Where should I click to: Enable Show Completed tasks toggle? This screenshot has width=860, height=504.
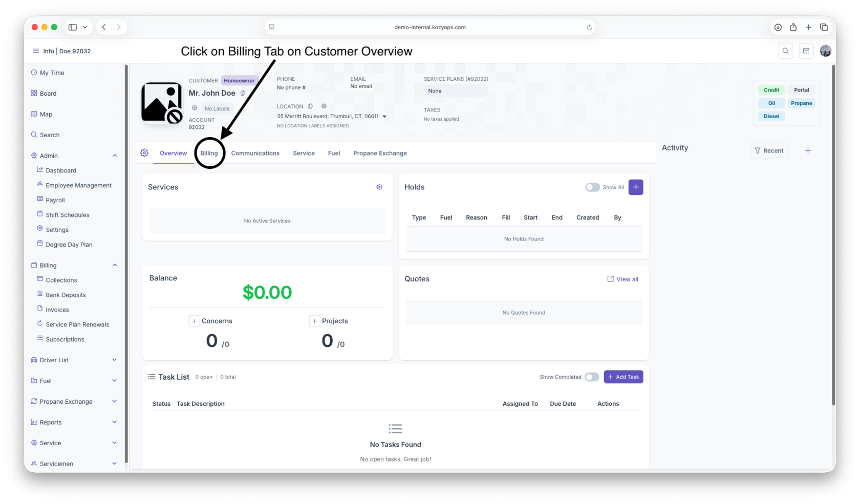592,377
